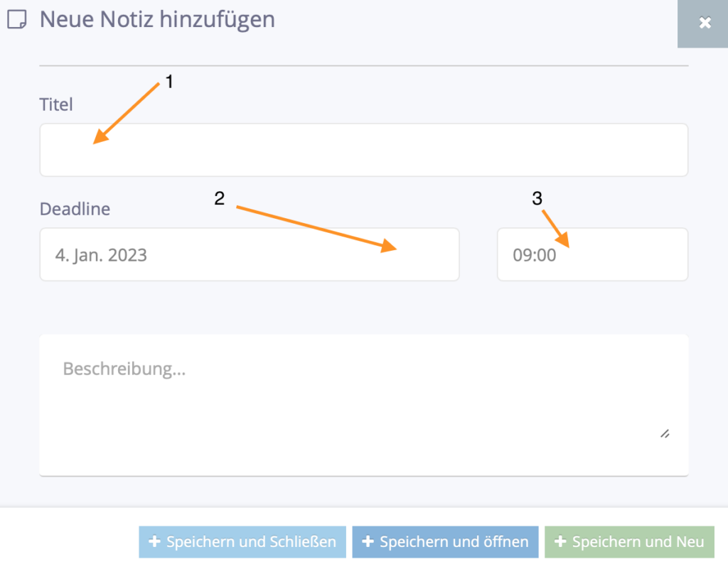Image resolution: width=728 pixels, height=574 pixels.
Task: Click the Neue Notiz hinzufügen heading text
Action: pos(157,19)
